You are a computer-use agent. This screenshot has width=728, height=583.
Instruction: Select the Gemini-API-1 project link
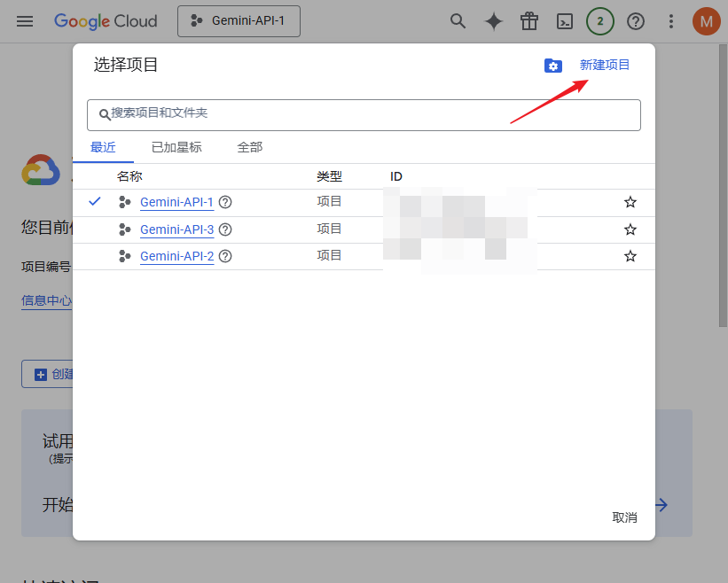point(176,202)
